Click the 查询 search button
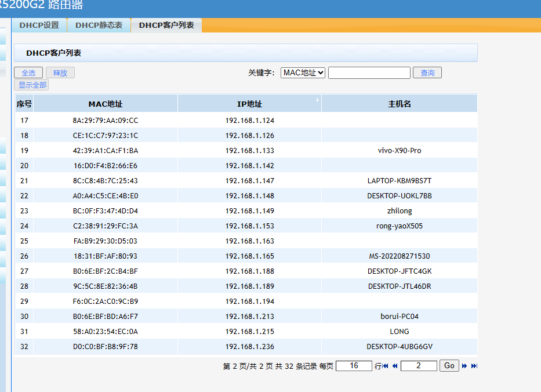The image size is (541, 392). [427, 73]
